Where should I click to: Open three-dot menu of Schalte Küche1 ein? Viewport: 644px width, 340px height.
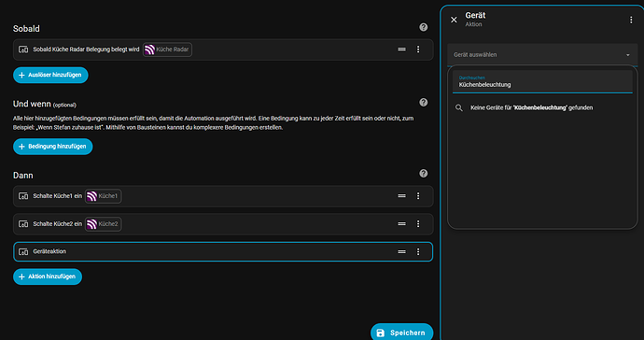click(x=418, y=196)
